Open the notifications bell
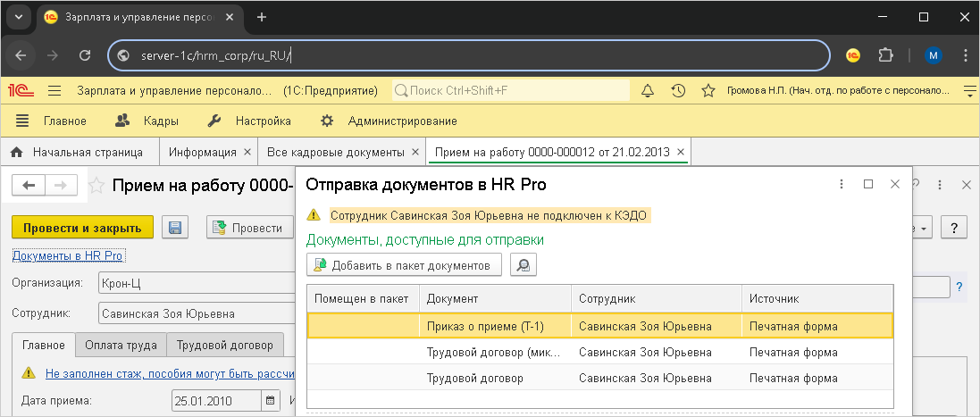Viewport: 980px width, 417px height. pos(649,91)
